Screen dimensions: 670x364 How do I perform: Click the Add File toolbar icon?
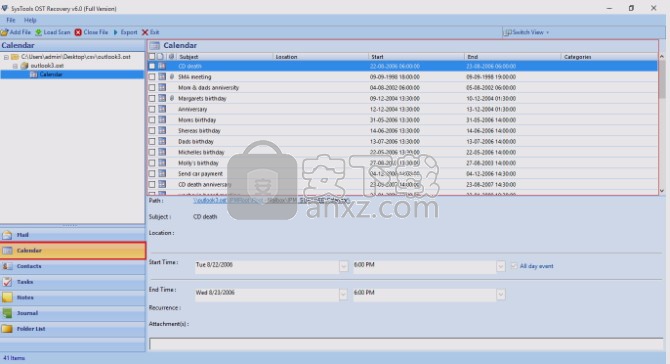5,32
